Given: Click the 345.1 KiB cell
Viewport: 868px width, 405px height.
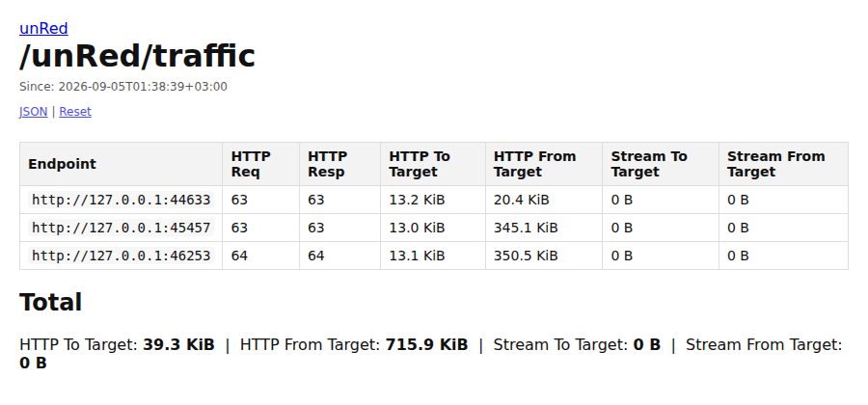Looking at the screenshot, I should click(544, 228).
